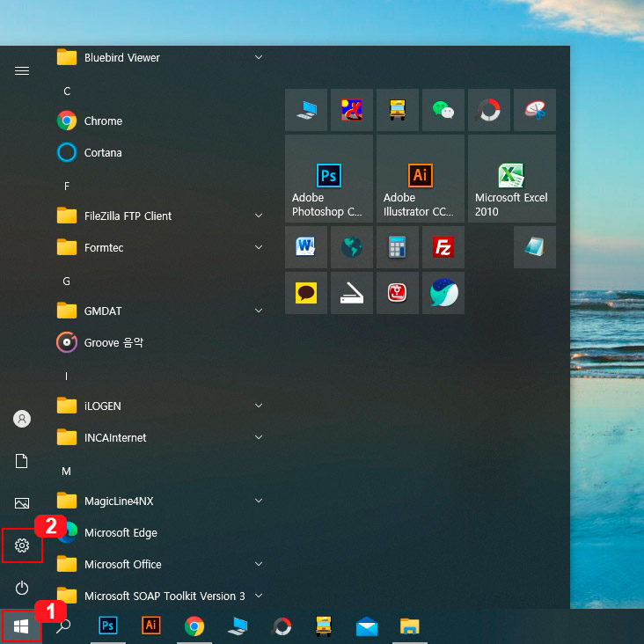Open PicPick from the taskbar
The image size is (644, 644).
281,626
